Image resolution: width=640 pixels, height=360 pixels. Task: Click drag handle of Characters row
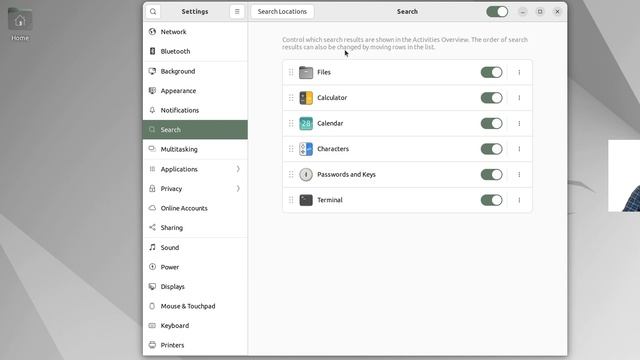tap(291, 149)
